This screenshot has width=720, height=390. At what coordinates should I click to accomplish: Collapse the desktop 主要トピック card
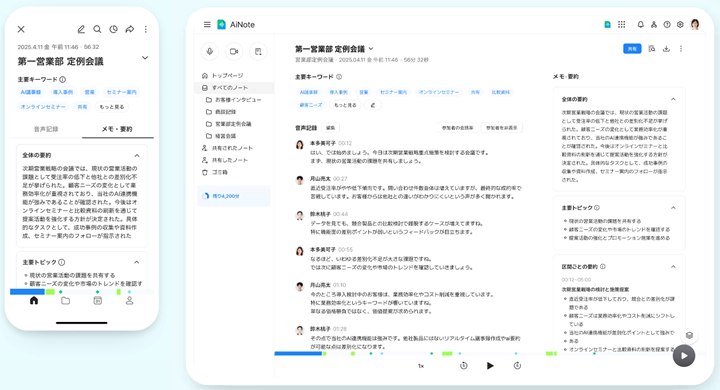coord(673,208)
